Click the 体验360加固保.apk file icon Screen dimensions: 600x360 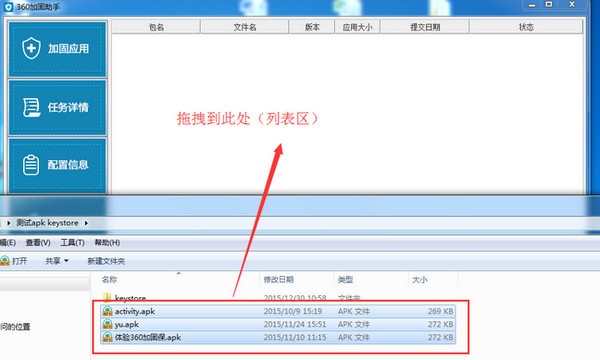point(108,337)
